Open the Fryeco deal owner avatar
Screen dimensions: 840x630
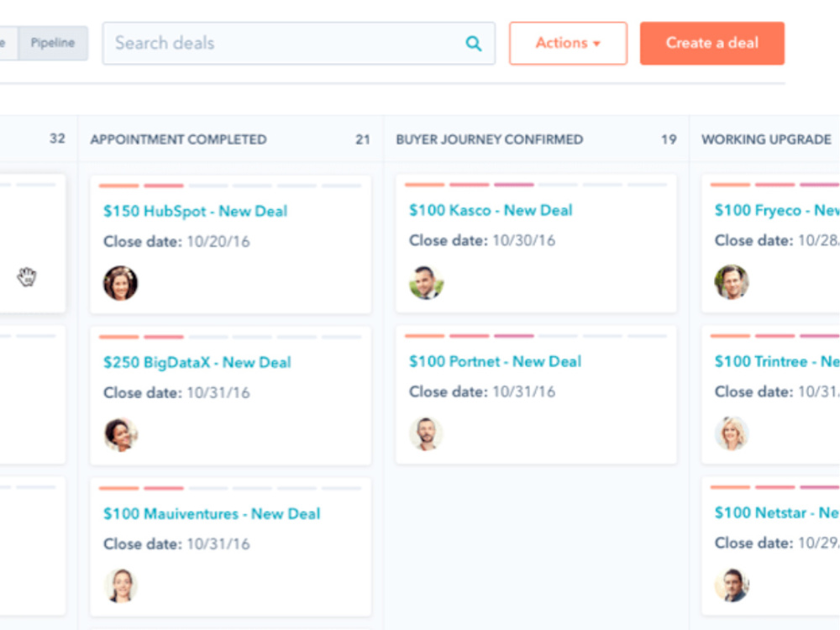(732, 281)
